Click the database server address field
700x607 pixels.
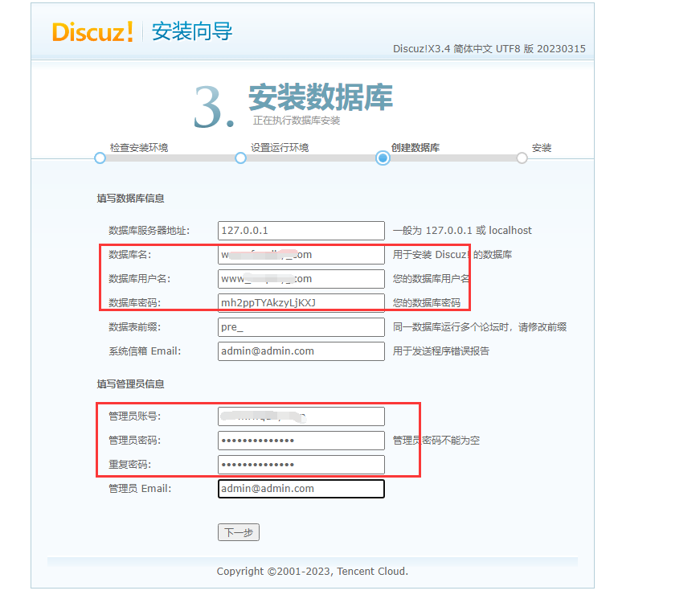301,231
